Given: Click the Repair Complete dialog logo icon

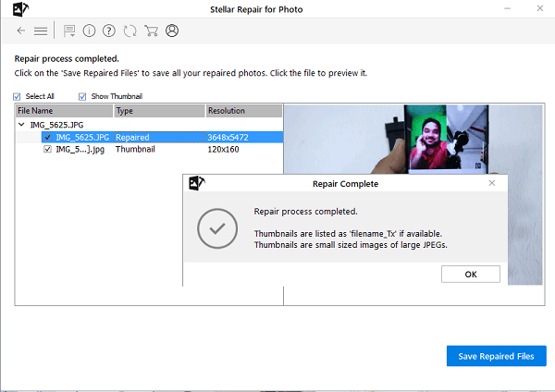Looking at the screenshot, I should coord(197,183).
